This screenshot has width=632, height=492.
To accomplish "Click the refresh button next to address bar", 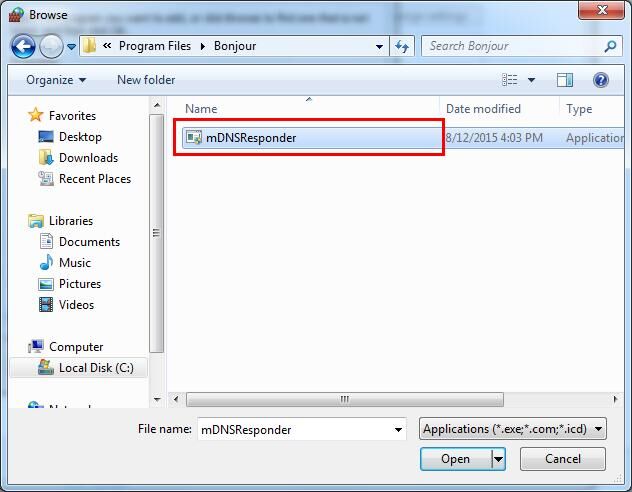I will click(402, 46).
